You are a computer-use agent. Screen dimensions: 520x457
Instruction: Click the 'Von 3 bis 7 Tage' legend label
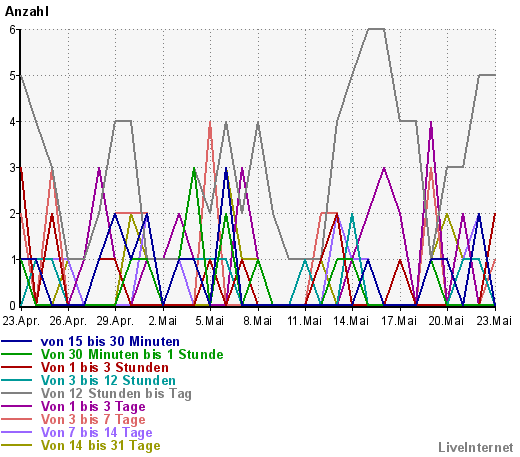[x=93, y=419]
